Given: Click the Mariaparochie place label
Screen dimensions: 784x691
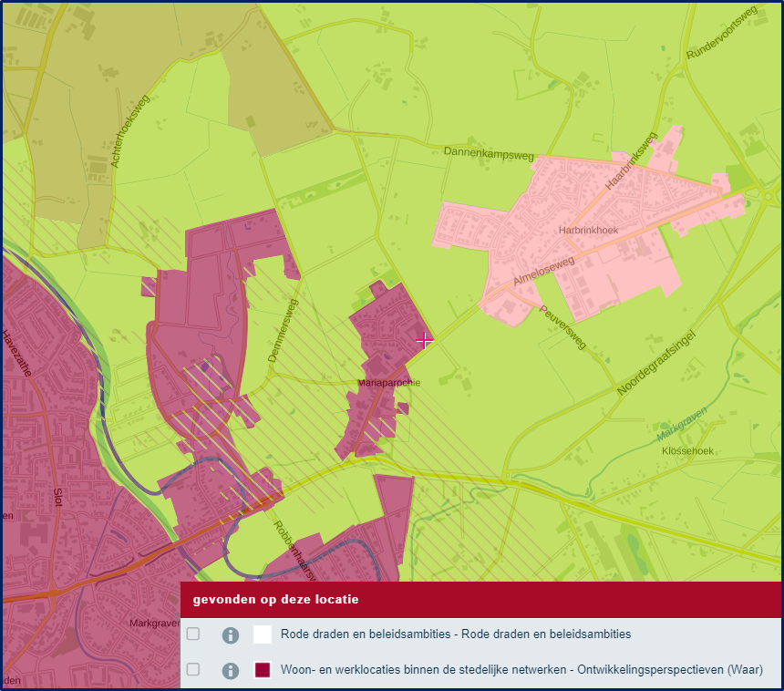Looking at the screenshot, I should click(389, 383).
